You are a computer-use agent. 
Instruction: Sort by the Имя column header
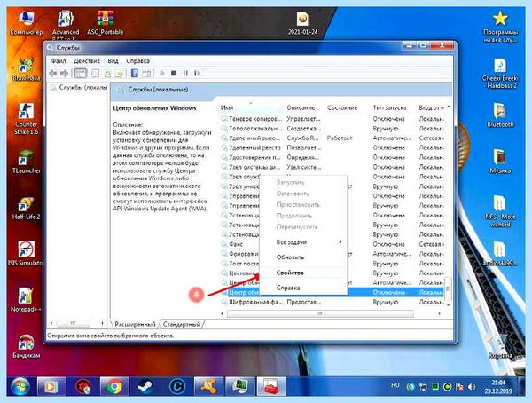tap(251, 107)
